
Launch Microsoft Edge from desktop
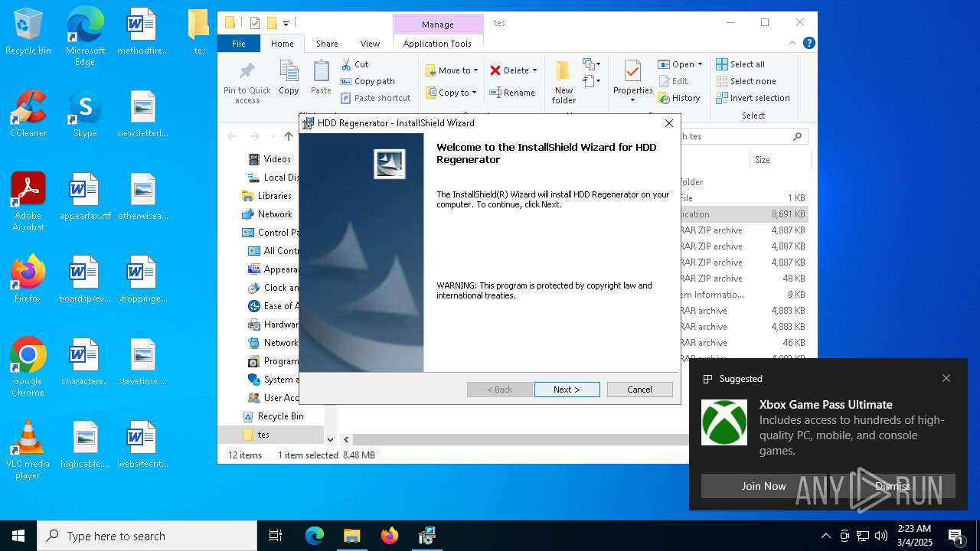85,37
